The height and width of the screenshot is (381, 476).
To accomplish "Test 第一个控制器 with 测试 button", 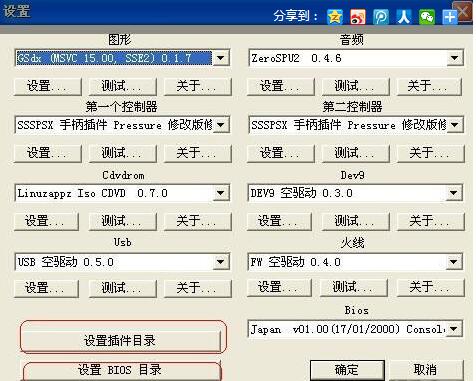I will pyautogui.click(x=123, y=154).
